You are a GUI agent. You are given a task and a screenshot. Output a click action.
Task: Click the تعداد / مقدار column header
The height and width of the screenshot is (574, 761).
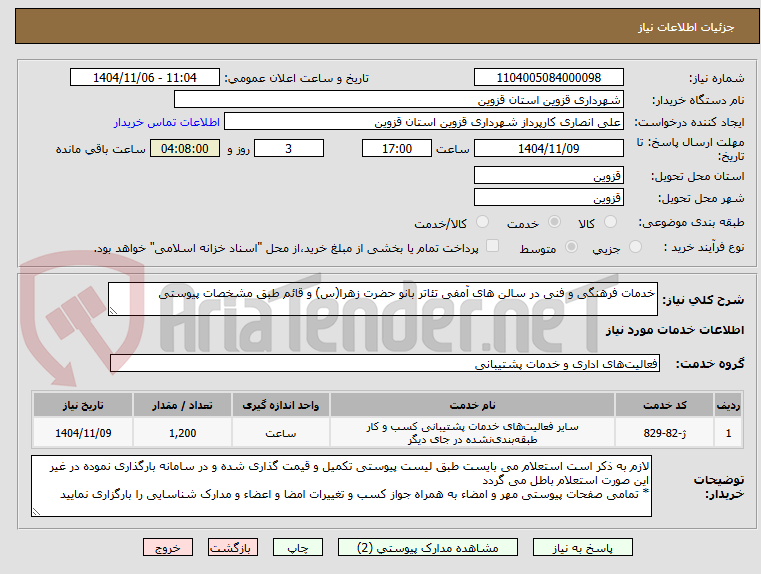[182, 405]
